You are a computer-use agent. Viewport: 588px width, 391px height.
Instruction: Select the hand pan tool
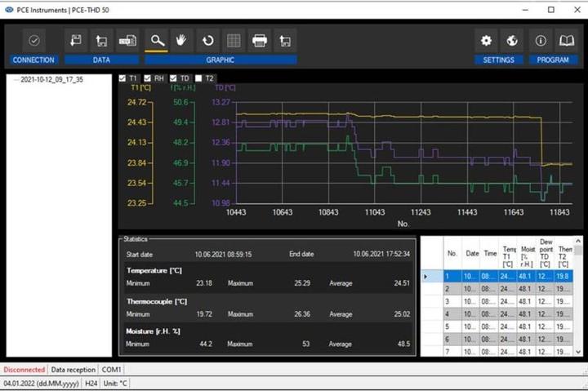pyautogui.click(x=181, y=41)
